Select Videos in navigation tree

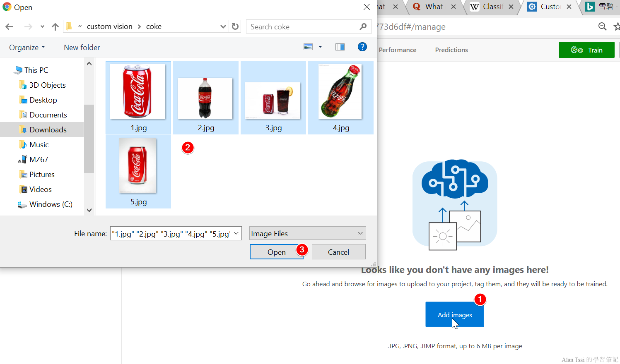40,189
